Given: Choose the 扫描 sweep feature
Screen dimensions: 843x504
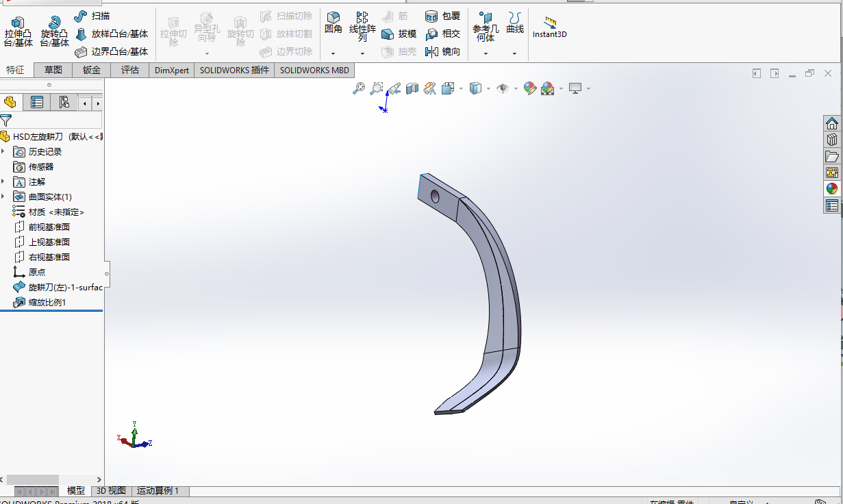Looking at the screenshot, I should coord(92,16).
